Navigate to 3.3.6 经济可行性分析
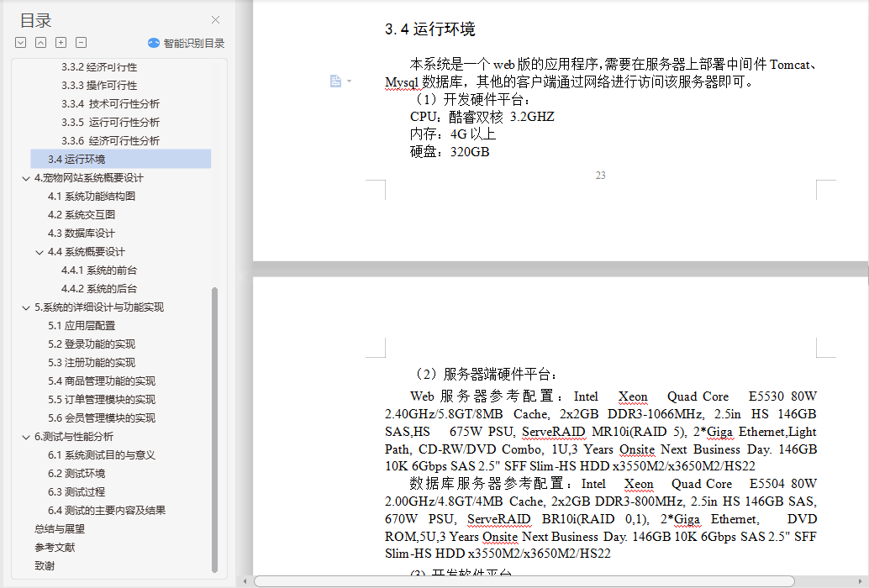 pos(110,140)
